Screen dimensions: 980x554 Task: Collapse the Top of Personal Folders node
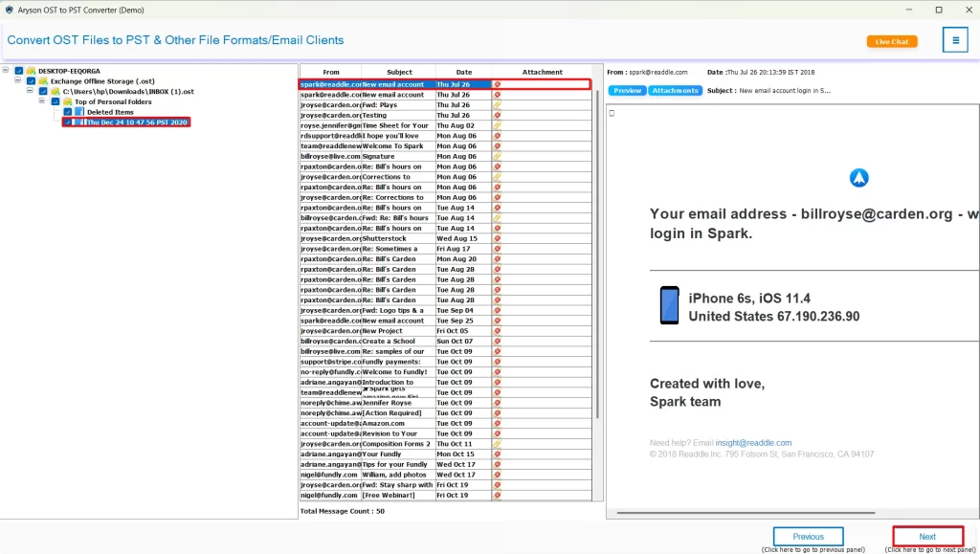pyautogui.click(x=41, y=100)
